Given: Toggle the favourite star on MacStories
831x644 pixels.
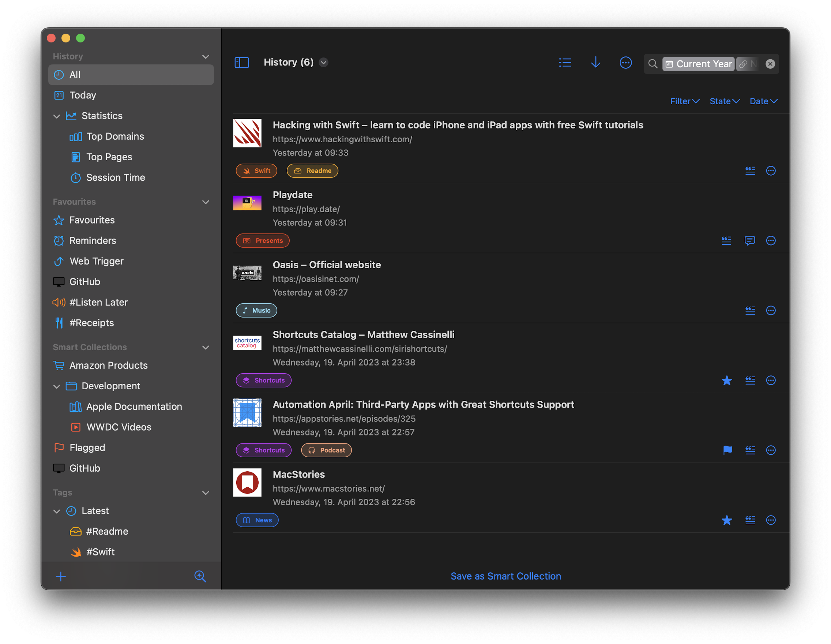Looking at the screenshot, I should [x=727, y=520].
